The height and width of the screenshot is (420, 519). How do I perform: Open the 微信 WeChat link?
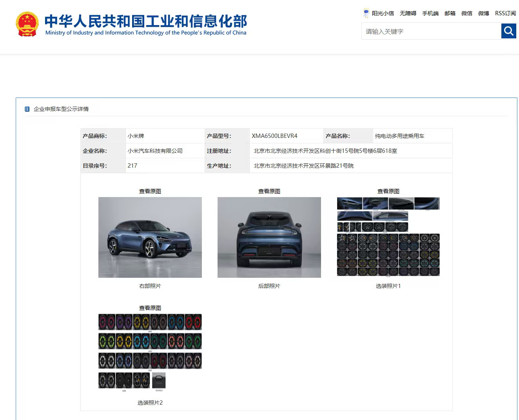click(467, 13)
